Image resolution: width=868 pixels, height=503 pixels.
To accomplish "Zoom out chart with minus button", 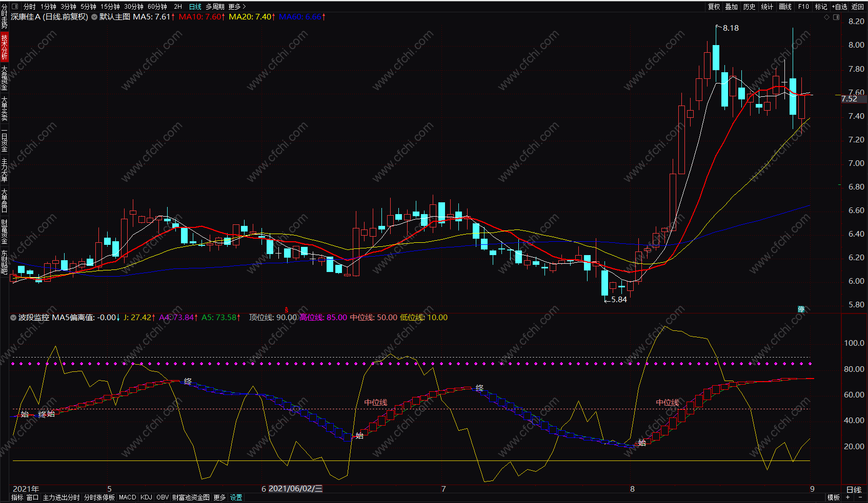I will [x=860, y=498].
